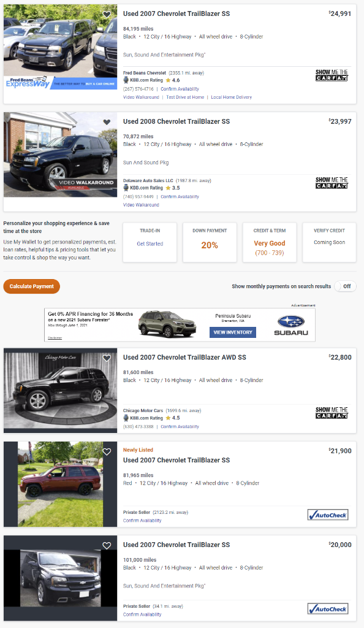Open CARFAX report for Chicago Motor Cars listing
Screen dimensions: 364x628
click(x=332, y=413)
